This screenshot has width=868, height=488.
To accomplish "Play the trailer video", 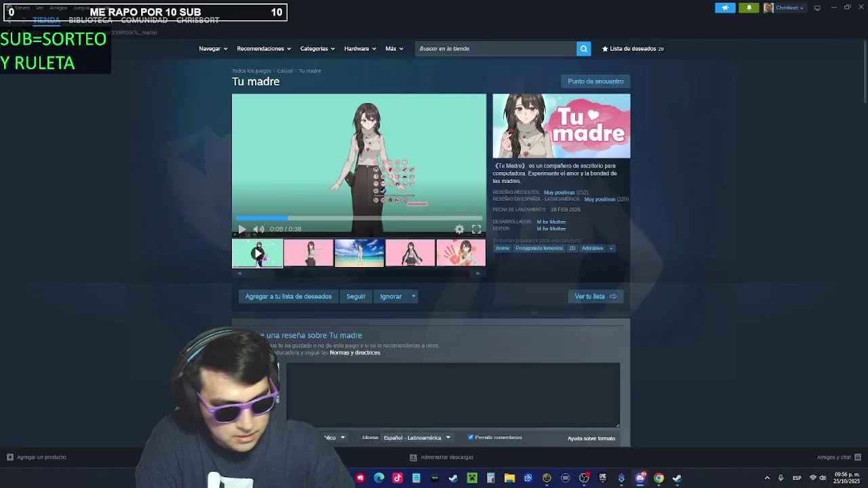I will click(x=242, y=229).
